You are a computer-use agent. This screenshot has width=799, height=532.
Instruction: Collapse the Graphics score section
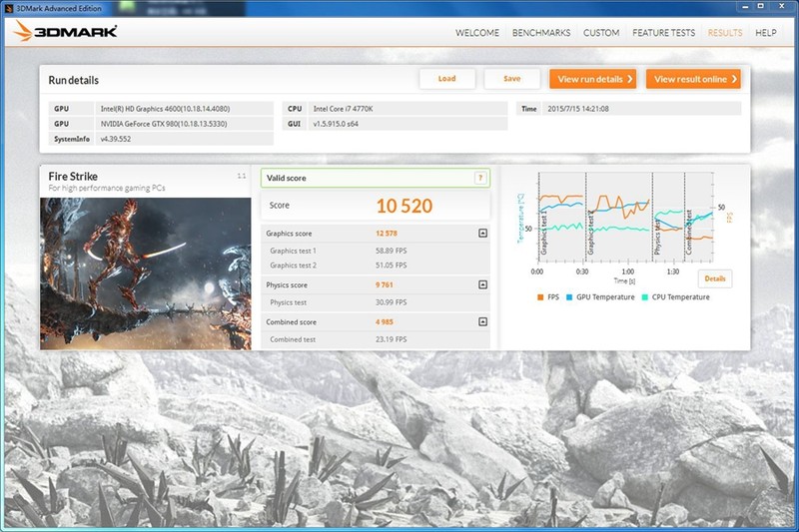482,234
